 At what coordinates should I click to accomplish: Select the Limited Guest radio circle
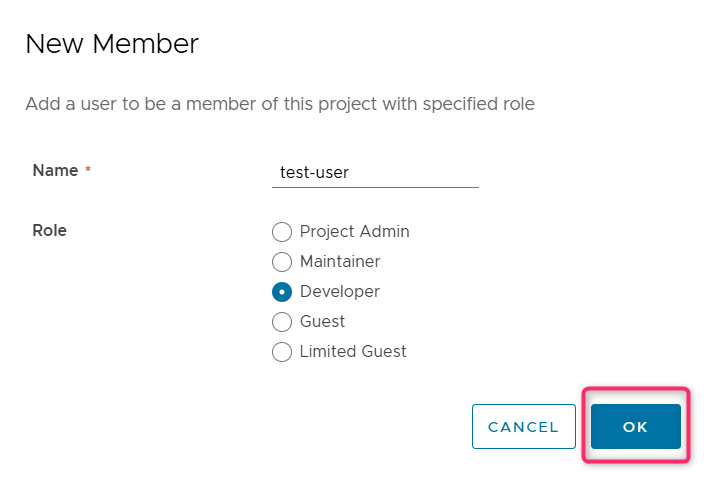tap(282, 352)
